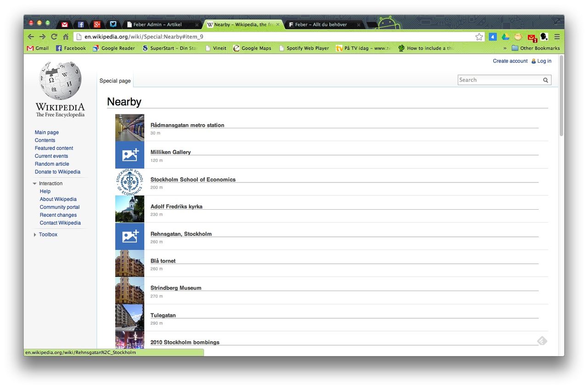Bookmark this page with the star icon
The image size is (588, 389).
(479, 37)
